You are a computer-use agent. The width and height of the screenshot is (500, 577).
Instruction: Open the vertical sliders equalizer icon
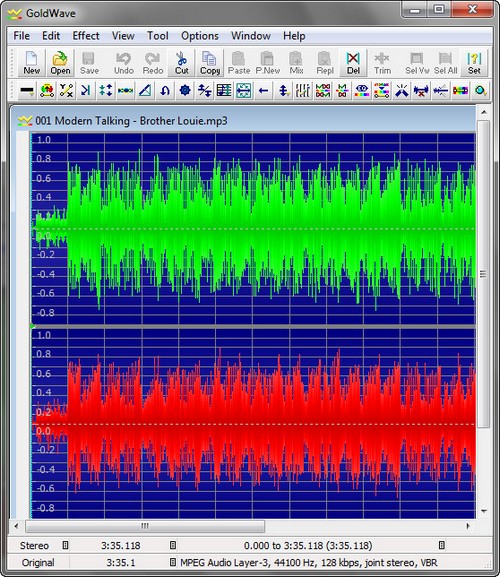coord(303,90)
